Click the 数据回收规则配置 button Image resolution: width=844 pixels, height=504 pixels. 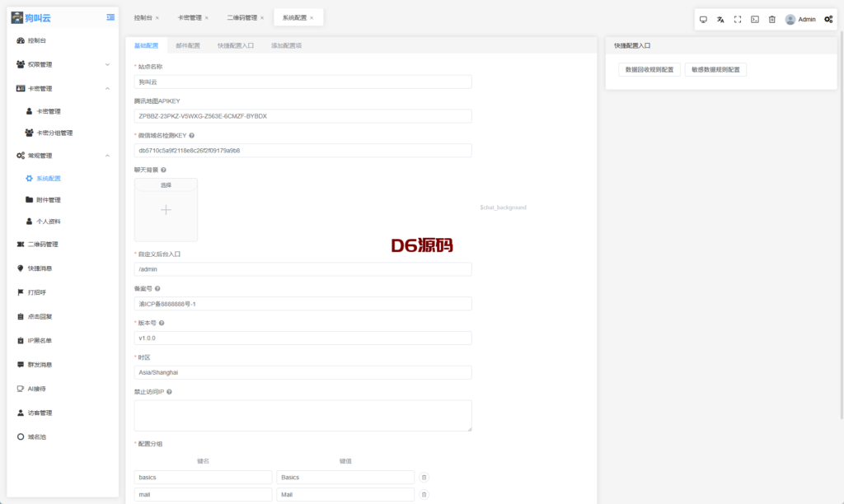coord(649,70)
